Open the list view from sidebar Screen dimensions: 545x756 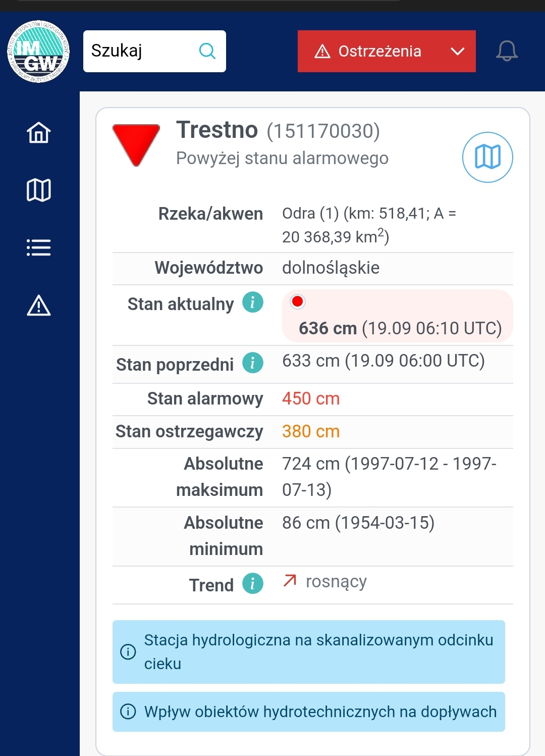39,247
